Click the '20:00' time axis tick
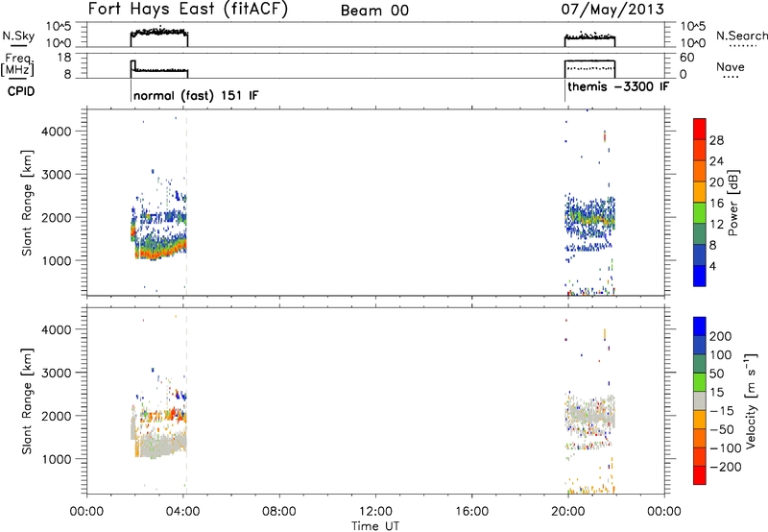Screen dimensions: 768x532 coord(567,512)
